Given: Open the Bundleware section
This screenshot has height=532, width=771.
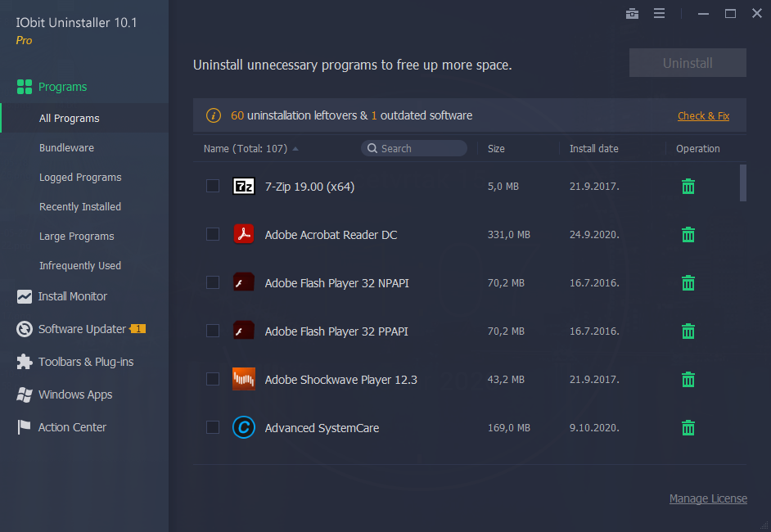Looking at the screenshot, I should coord(66,147).
